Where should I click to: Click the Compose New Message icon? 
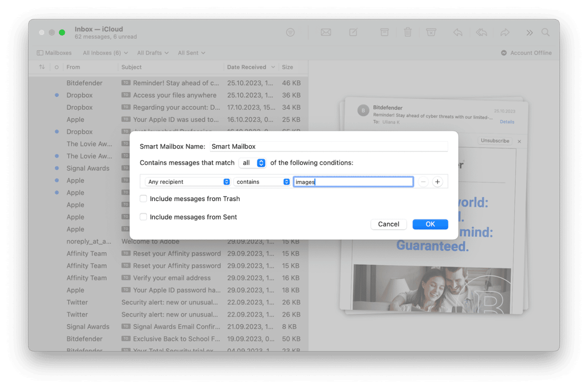(353, 32)
